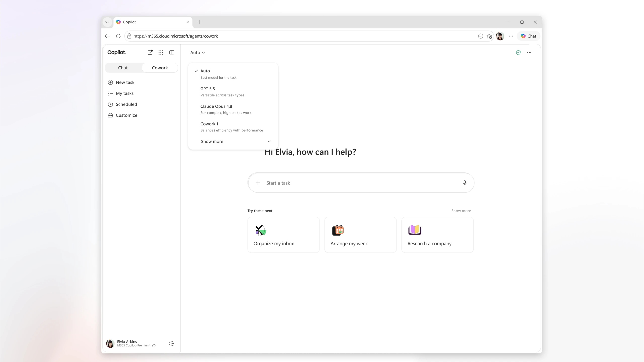Open the Auto model selector dropdown
The width and height of the screenshot is (644, 362).
(197, 52)
